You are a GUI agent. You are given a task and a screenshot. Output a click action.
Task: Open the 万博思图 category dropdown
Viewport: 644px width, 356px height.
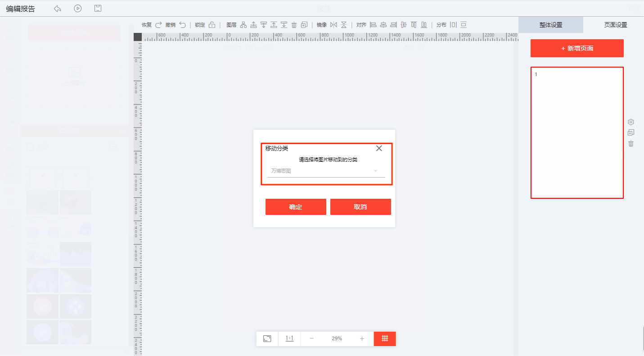click(x=326, y=171)
